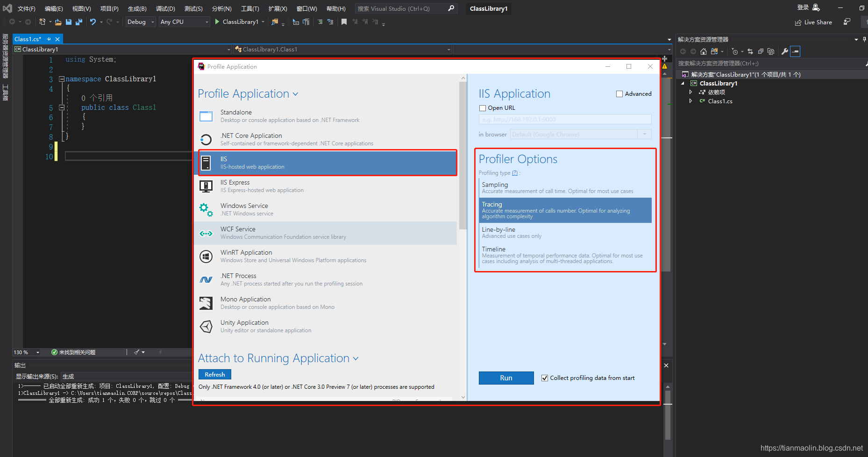Click the new project toolbar icon
This screenshot has height=457, width=868.
point(43,21)
